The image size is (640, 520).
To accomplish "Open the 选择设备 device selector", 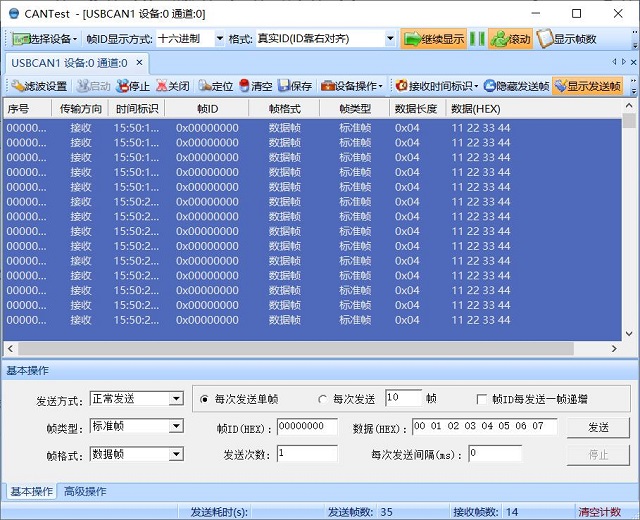I will (x=44, y=39).
